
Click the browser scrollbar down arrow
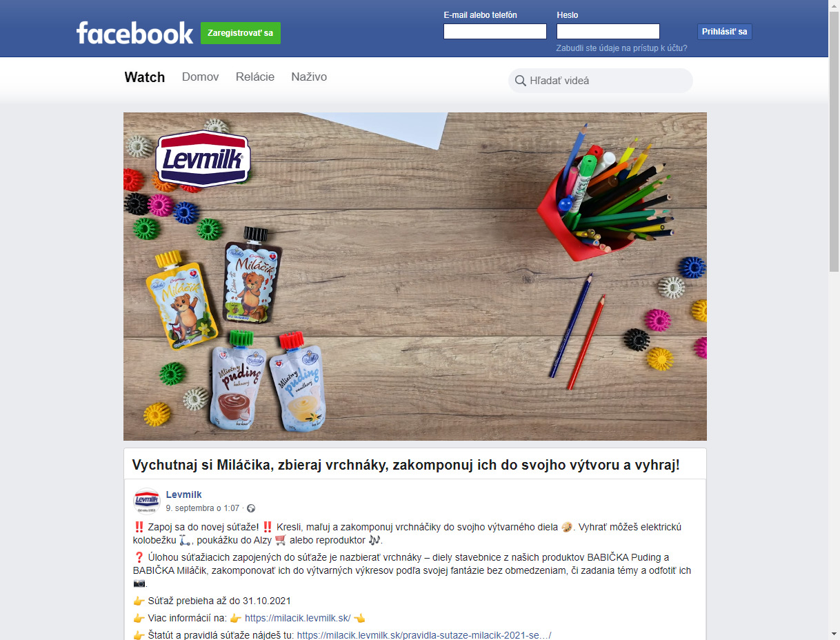[834, 633]
